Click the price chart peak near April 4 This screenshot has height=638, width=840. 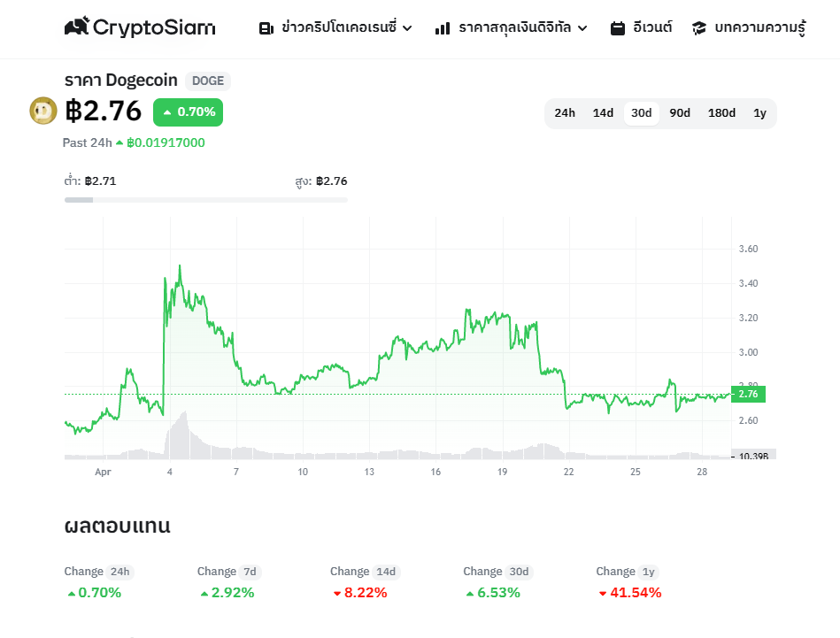pyautogui.click(x=180, y=266)
